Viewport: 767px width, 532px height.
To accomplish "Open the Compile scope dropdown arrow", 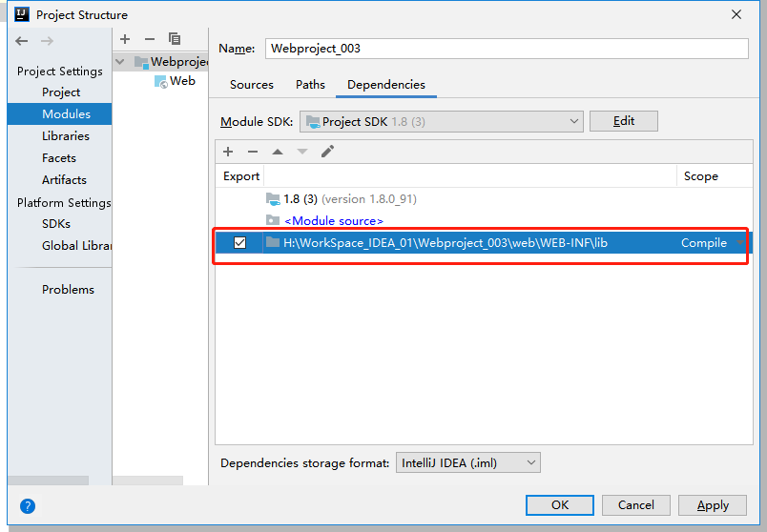I will click(740, 242).
